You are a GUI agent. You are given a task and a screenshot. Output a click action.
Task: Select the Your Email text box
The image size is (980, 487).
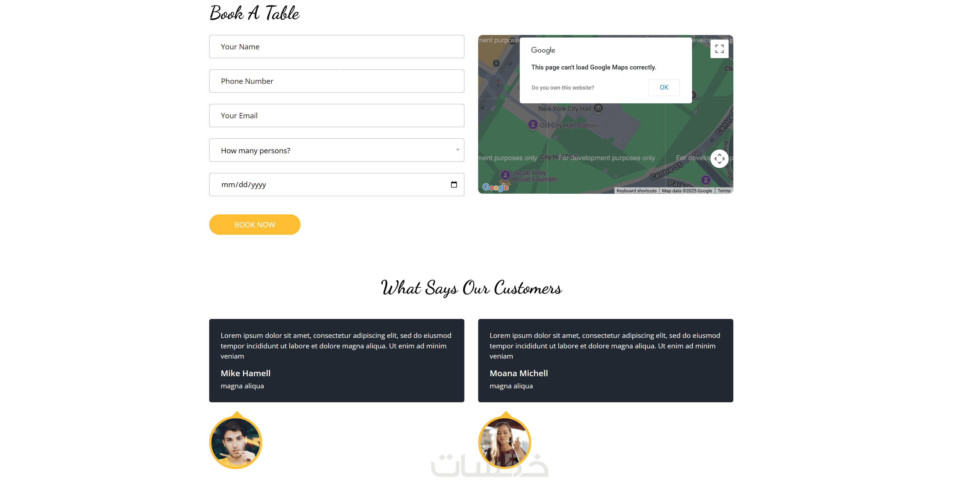click(x=336, y=116)
